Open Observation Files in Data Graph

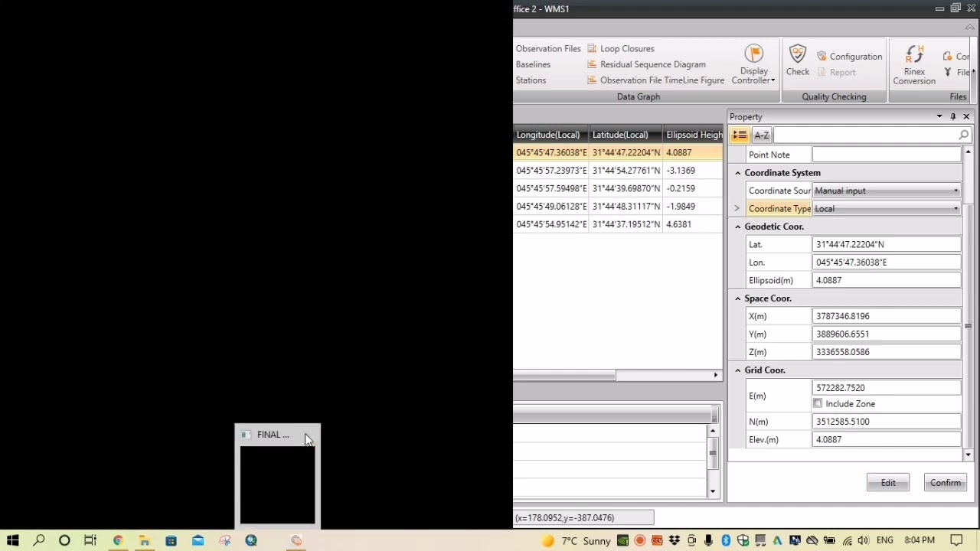[x=548, y=48]
